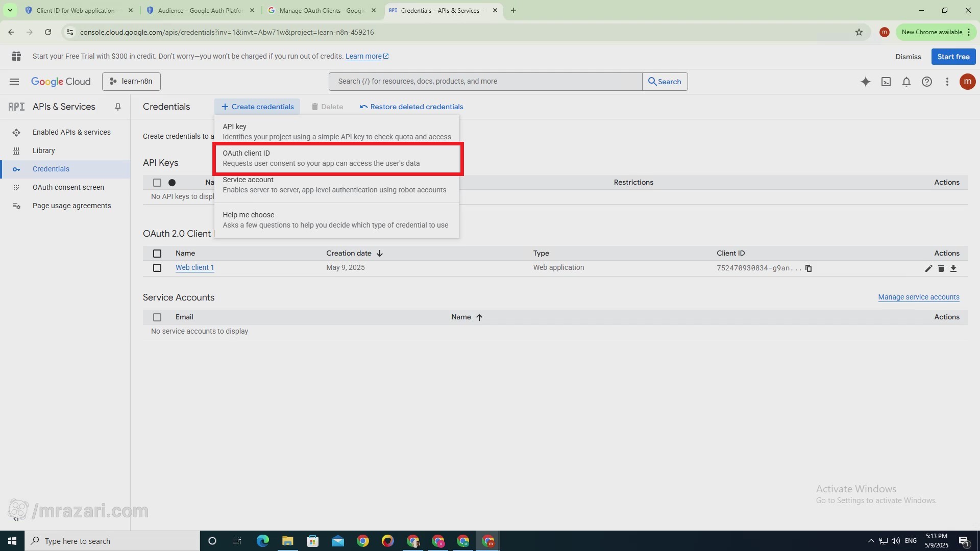Download the Web client 1 OAuth client
This screenshot has height=551, width=980.
(953, 268)
